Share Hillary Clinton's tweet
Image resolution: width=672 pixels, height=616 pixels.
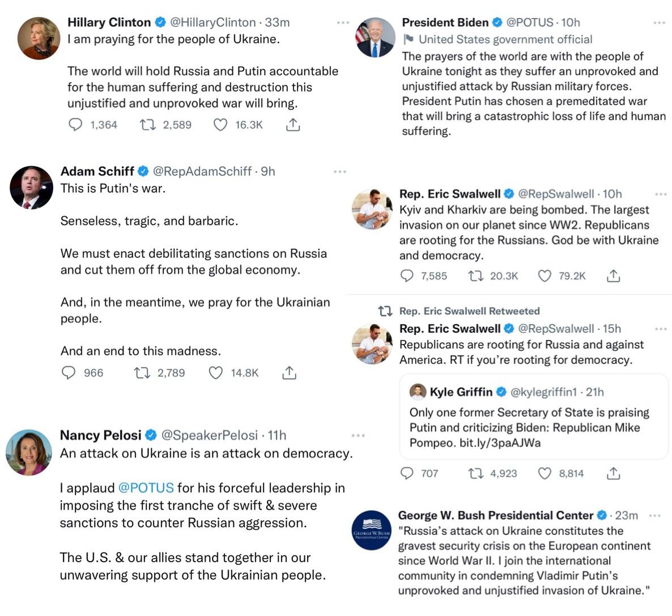292,125
